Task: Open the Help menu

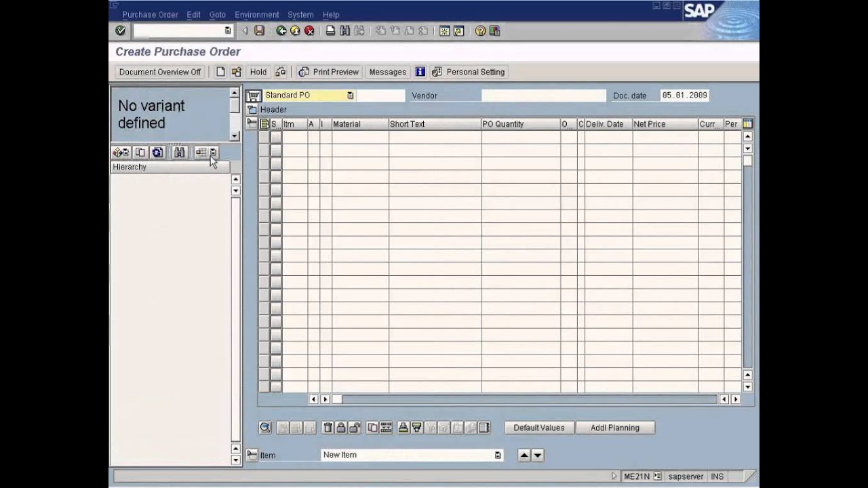Action: tap(331, 14)
